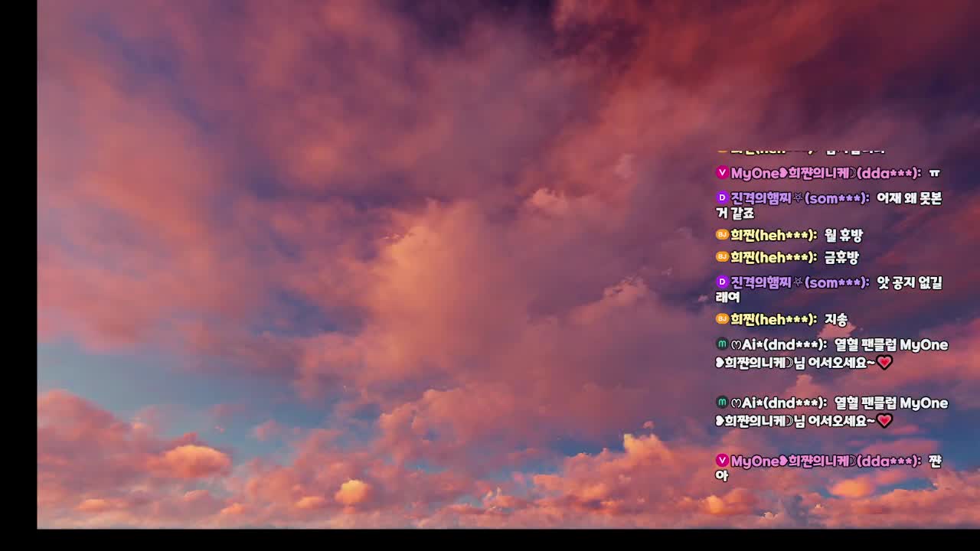
Task: Click the BJ badge beside "금휴방"
Action: point(722,257)
